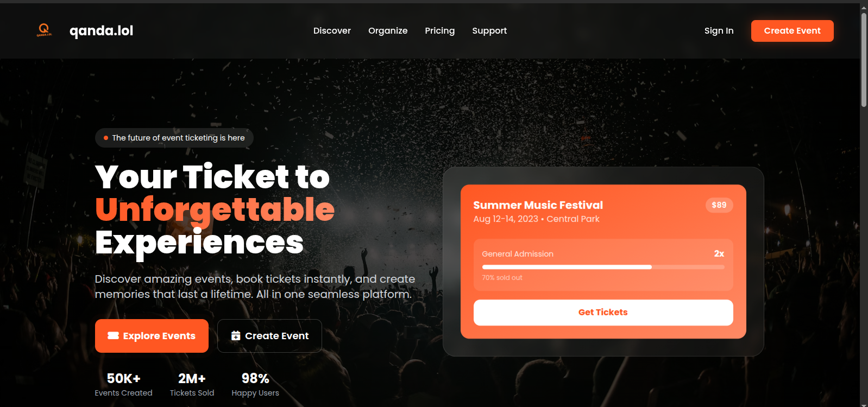Click the 98% Happy Users stat
This screenshot has height=407, width=868.
click(x=255, y=384)
